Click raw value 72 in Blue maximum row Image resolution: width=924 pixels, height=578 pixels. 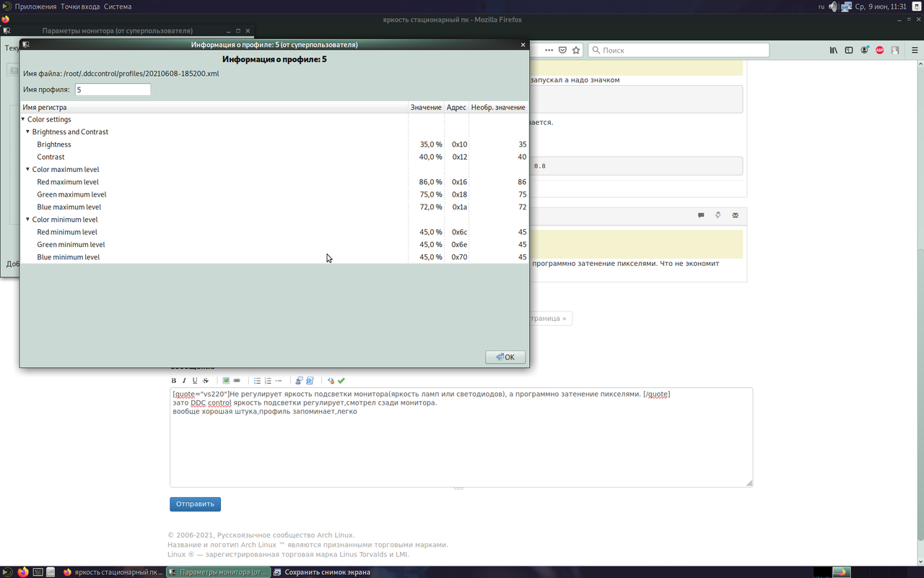pos(523,207)
